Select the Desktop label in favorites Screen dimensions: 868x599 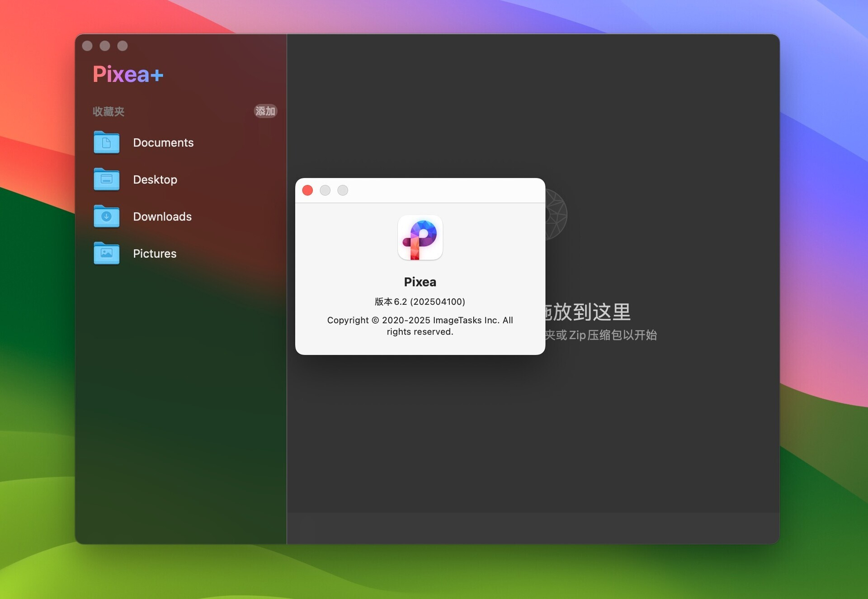[x=155, y=179]
